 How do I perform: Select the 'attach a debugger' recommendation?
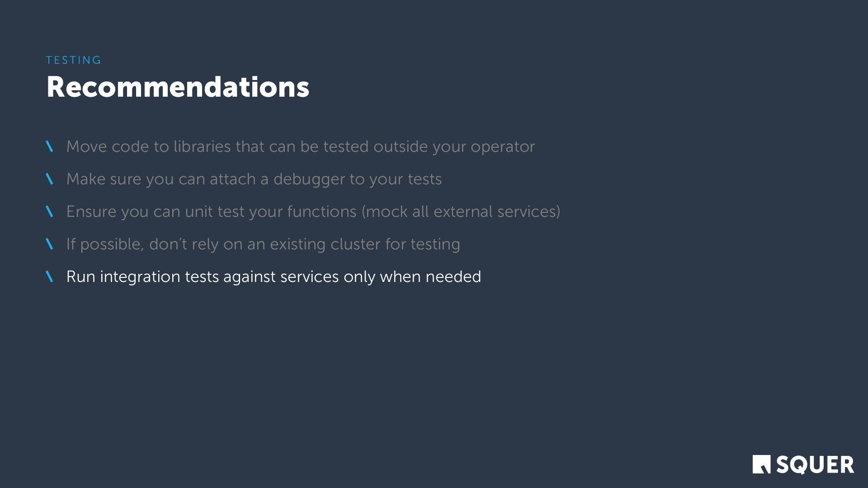[254, 179]
